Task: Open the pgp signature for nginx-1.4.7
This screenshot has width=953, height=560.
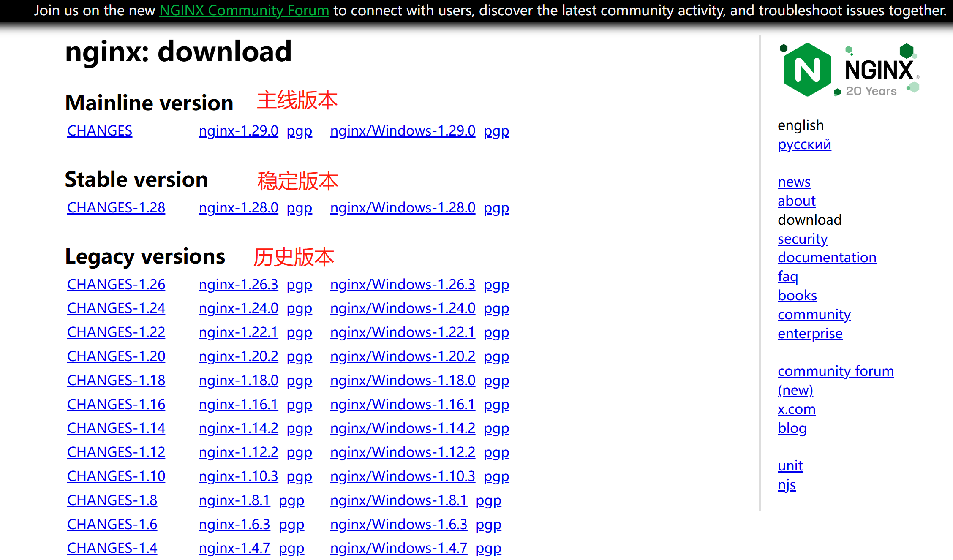Action: coord(291,548)
